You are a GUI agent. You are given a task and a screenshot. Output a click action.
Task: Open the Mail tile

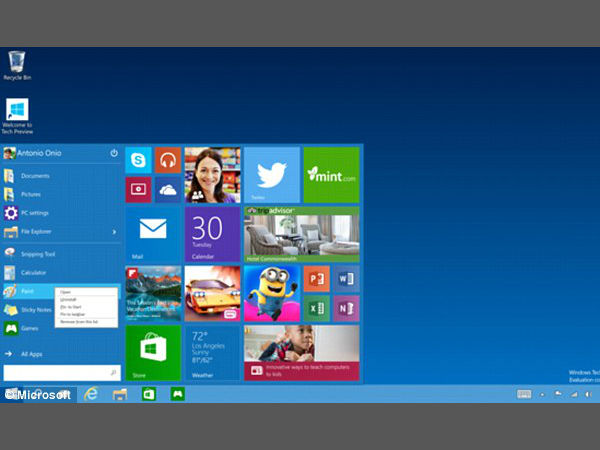tap(152, 234)
